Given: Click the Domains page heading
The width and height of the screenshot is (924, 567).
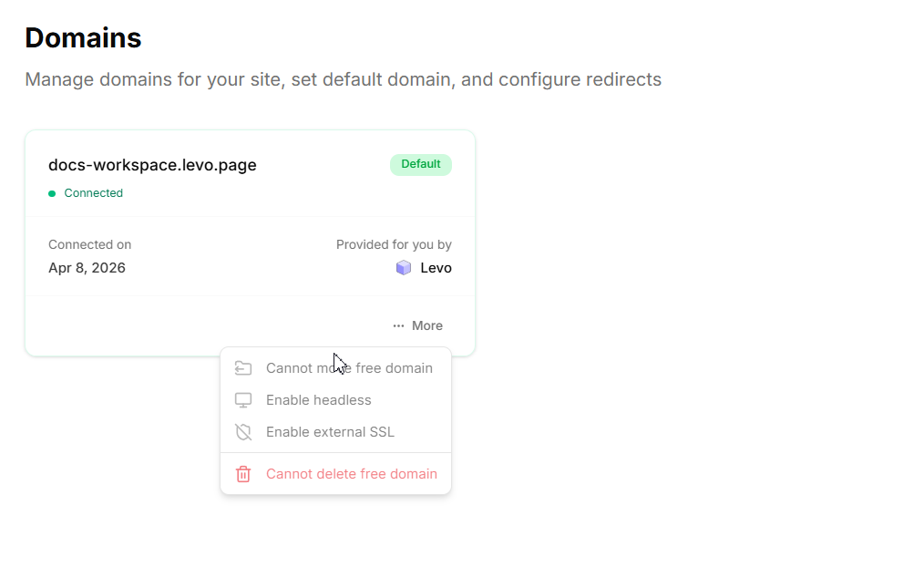Looking at the screenshot, I should pos(83,38).
